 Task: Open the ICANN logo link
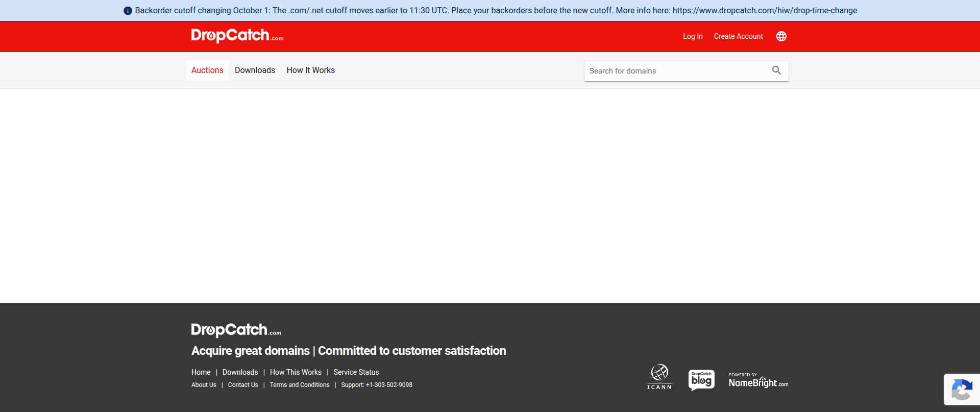pyautogui.click(x=659, y=377)
